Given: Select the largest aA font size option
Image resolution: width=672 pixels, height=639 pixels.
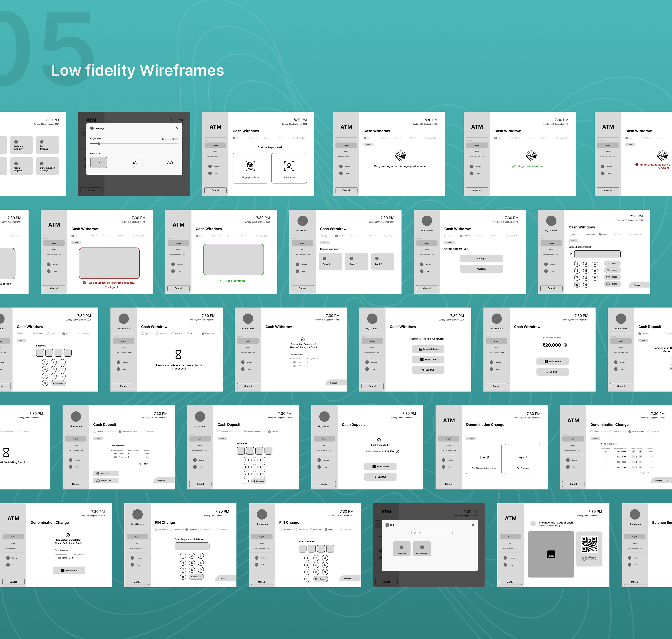Looking at the screenshot, I should coord(170,162).
